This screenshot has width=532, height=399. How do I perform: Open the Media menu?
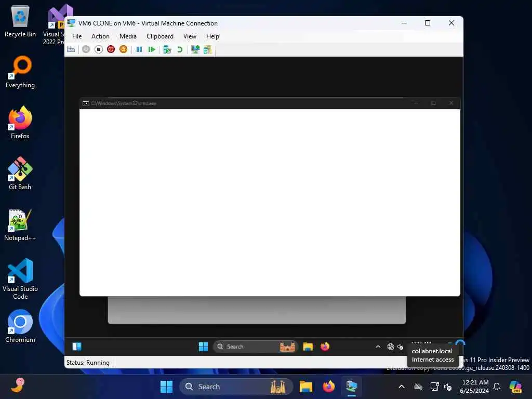[x=128, y=36]
